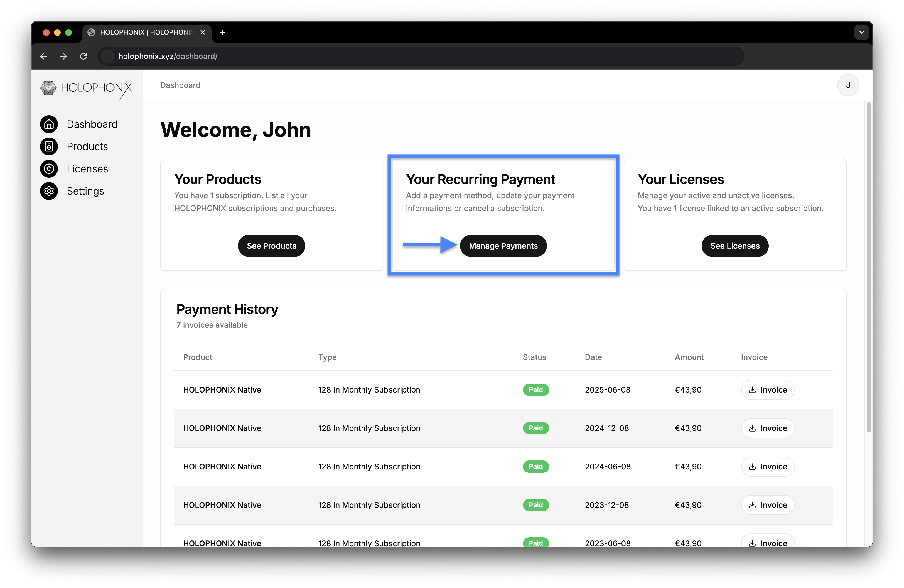Viewport: 904px width, 588px height.
Task: Click the See Products button
Action: click(271, 246)
